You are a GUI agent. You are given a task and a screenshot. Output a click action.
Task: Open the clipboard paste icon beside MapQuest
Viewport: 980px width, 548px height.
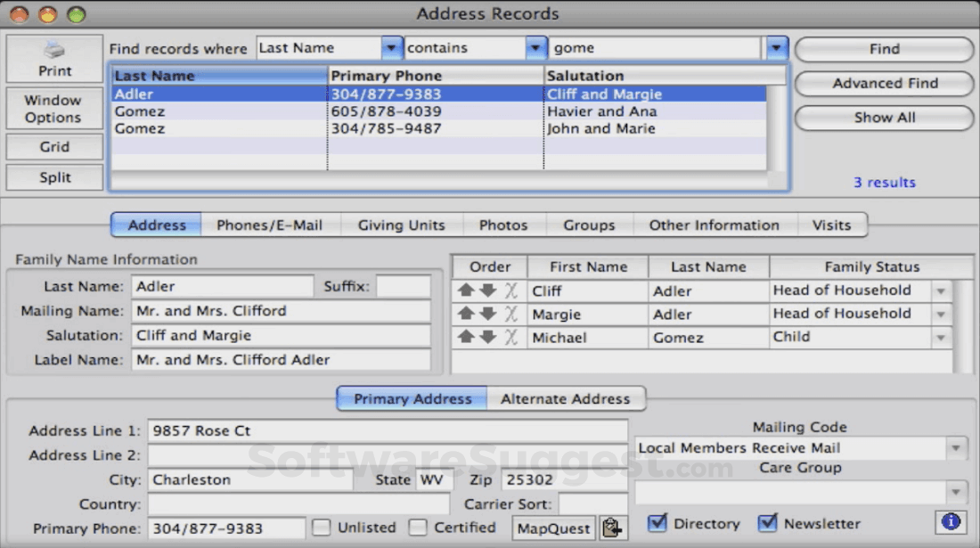pos(613,527)
